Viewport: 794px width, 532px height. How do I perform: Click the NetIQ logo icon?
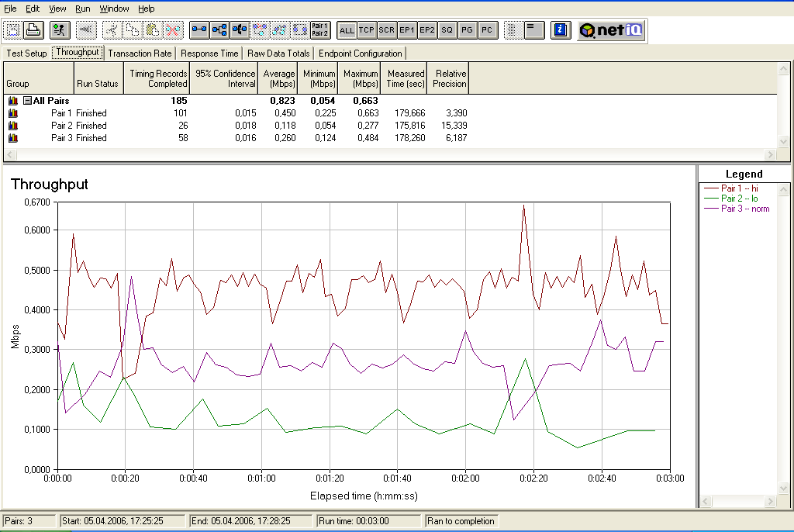[x=611, y=30]
